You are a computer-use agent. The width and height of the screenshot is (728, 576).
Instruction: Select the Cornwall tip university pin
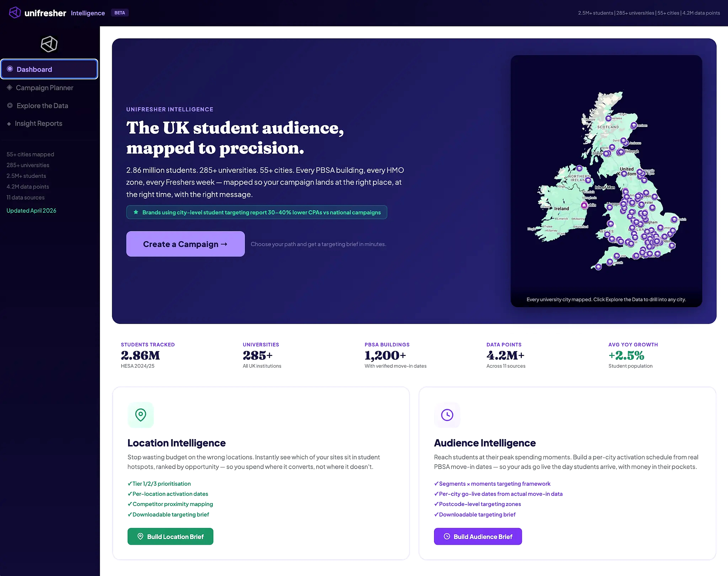coord(598,267)
